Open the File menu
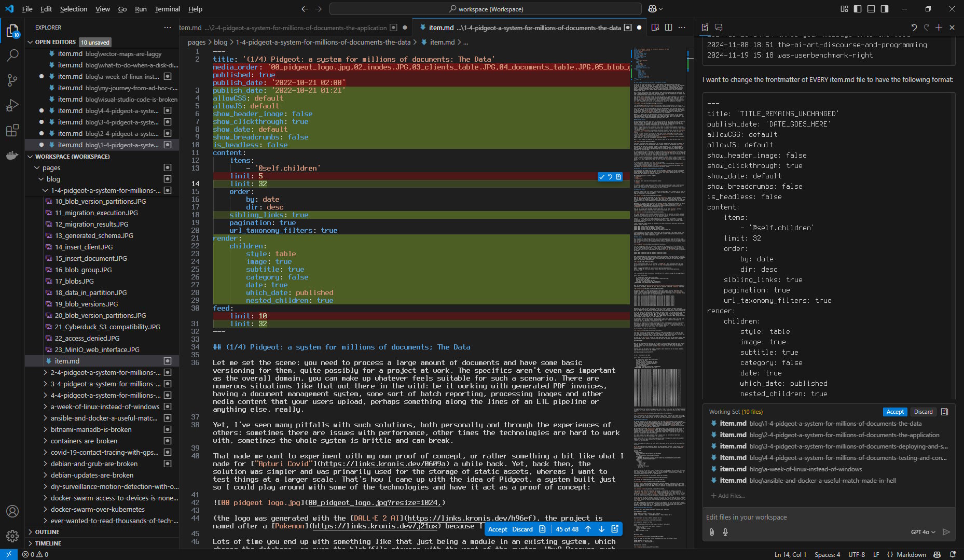The height and width of the screenshot is (560, 964). [x=27, y=9]
